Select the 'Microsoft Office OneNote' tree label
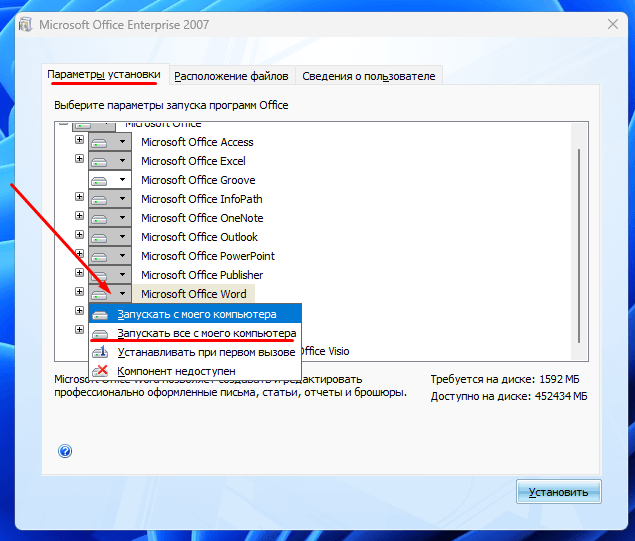This screenshot has width=635, height=541. click(202, 218)
